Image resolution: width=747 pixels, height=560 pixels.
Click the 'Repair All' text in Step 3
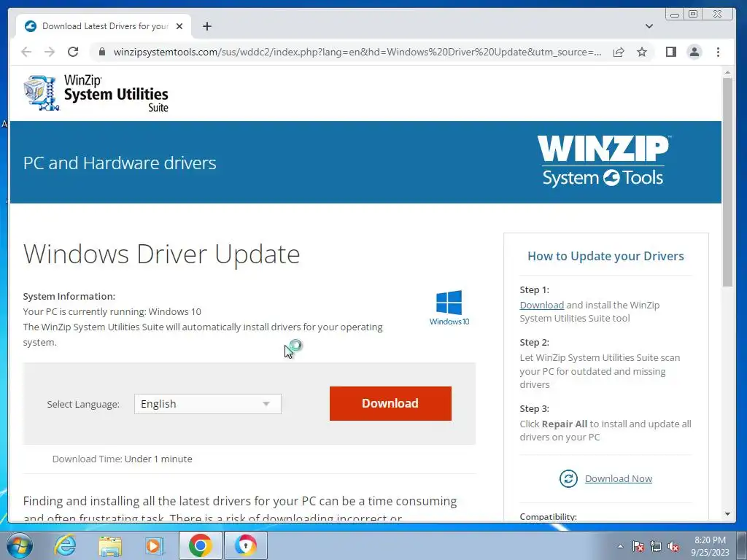point(565,424)
